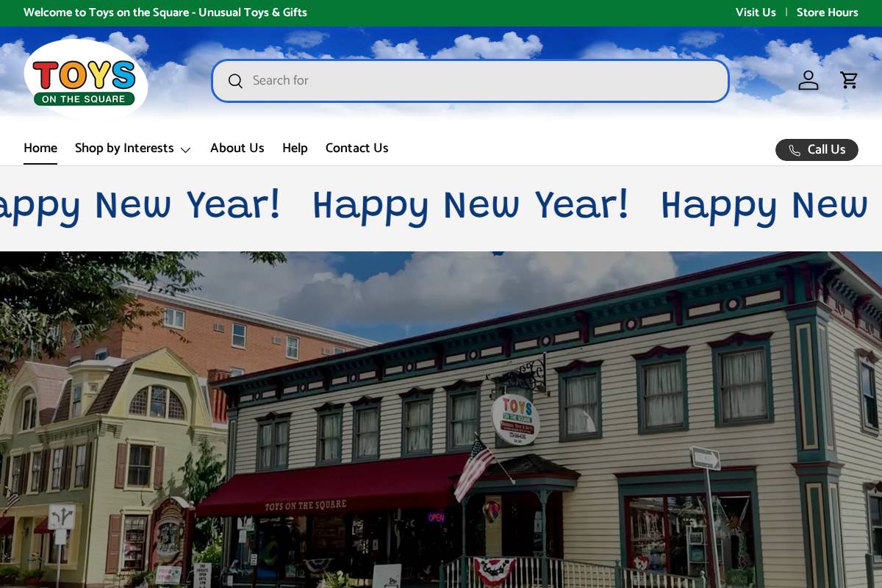Viewport: 882px width, 588px height.
Task: Click the storefront hero photo
Action: (441, 419)
